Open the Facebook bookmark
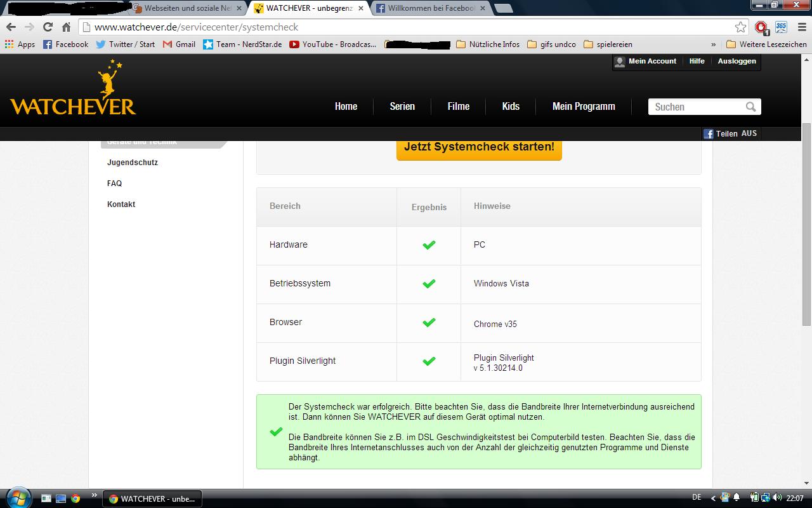The height and width of the screenshot is (508, 812). pos(65,44)
